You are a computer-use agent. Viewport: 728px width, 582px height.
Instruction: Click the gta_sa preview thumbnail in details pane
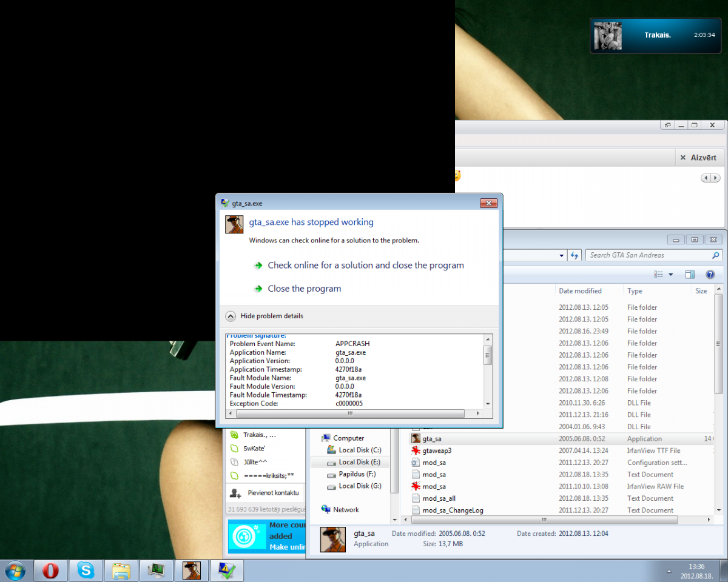[x=332, y=538]
